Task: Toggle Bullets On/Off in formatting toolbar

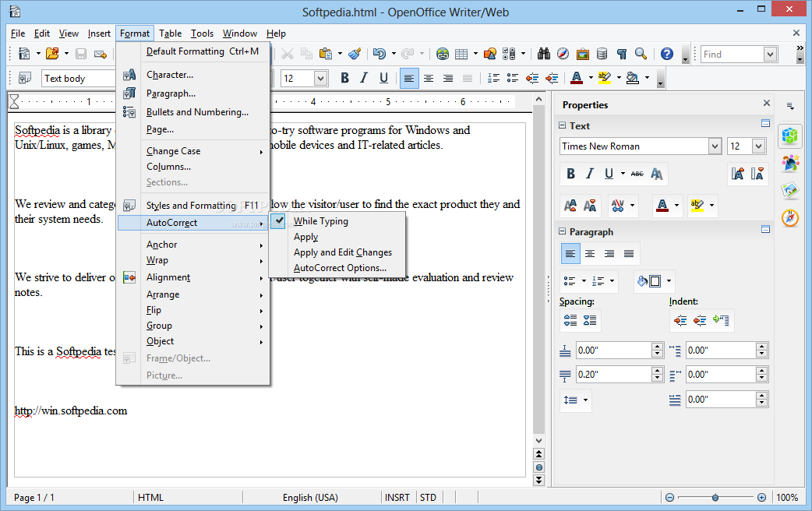Action: [513, 78]
